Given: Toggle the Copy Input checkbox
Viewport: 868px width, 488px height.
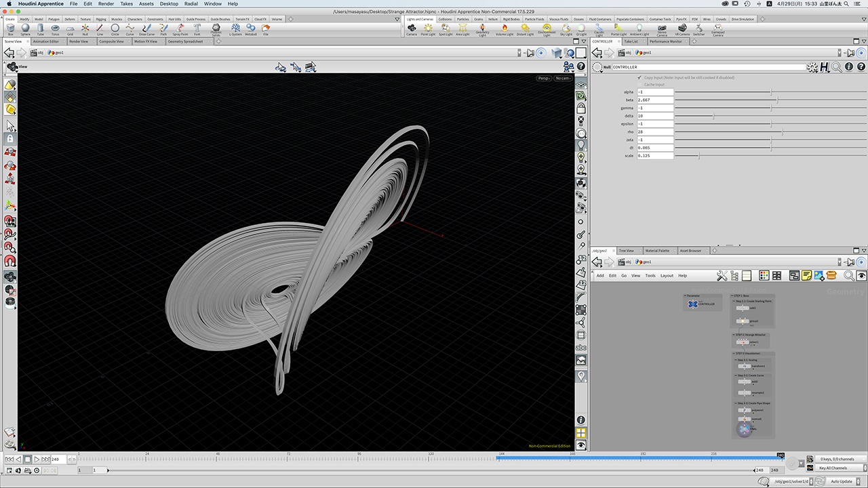Looking at the screenshot, I should [x=639, y=78].
